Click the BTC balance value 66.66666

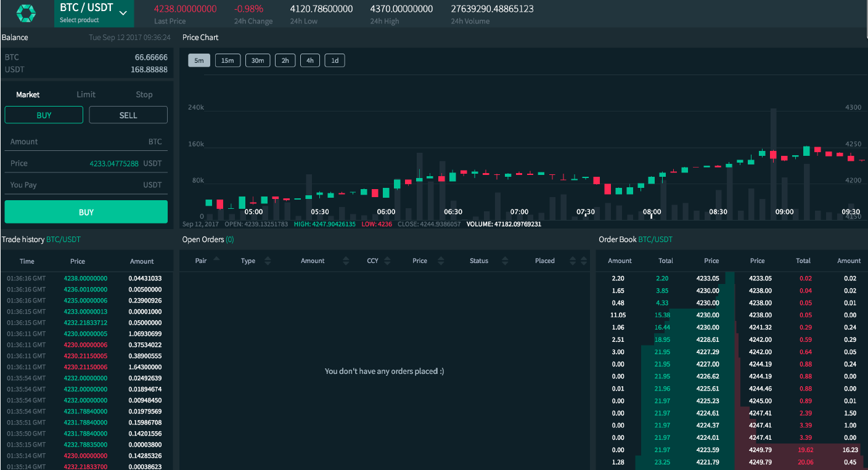151,57
